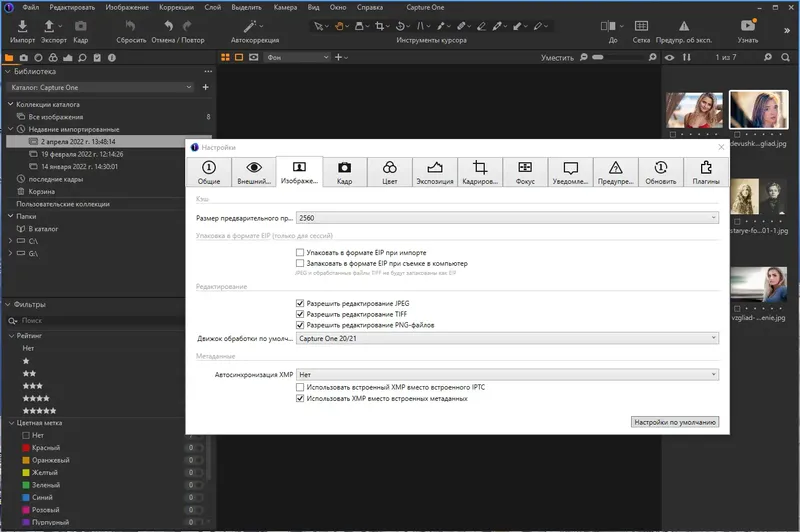Open the XMP auto-sync dropdown
This screenshot has width=800, height=532.
(x=507, y=374)
